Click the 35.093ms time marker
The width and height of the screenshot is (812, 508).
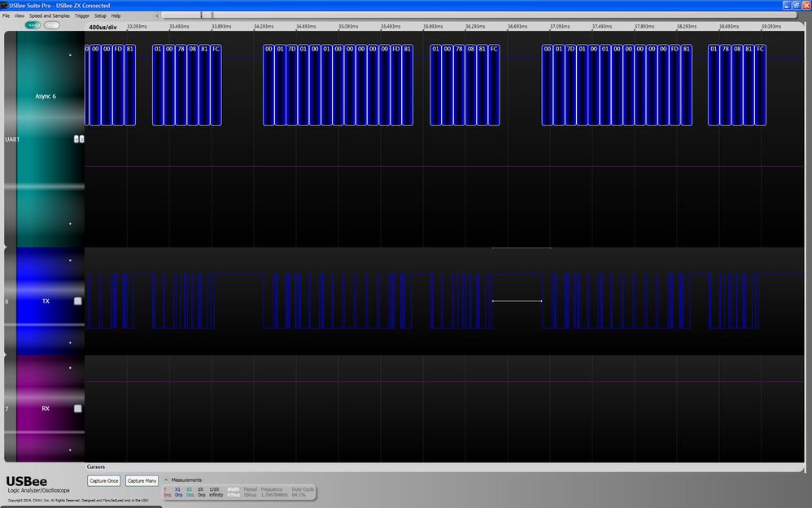pos(348,26)
